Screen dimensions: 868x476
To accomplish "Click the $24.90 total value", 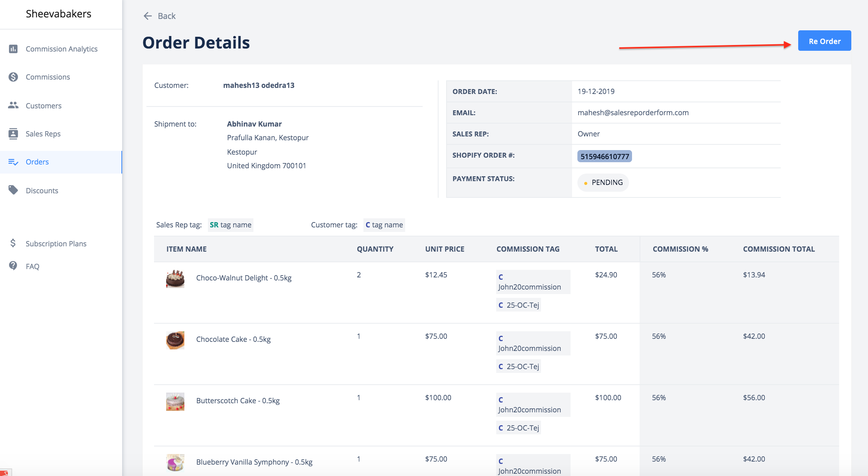I will coord(606,275).
